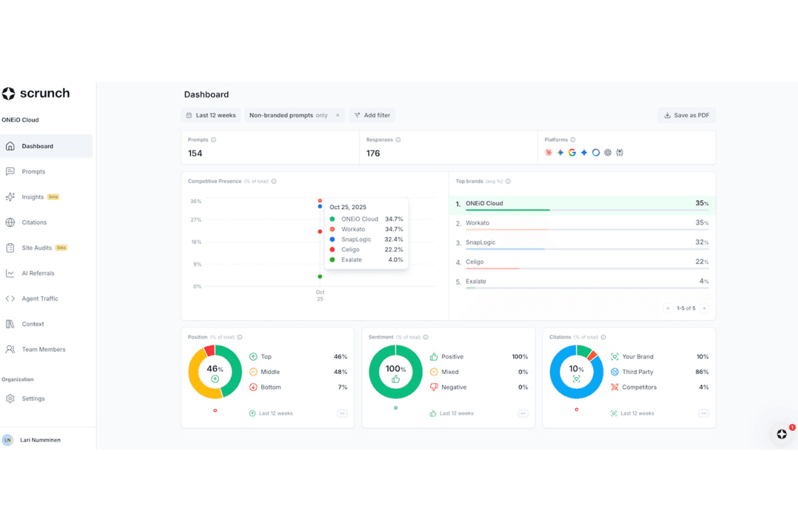Select the Google G platform icon
Viewport: 798px width, 532px height.
coord(572,153)
